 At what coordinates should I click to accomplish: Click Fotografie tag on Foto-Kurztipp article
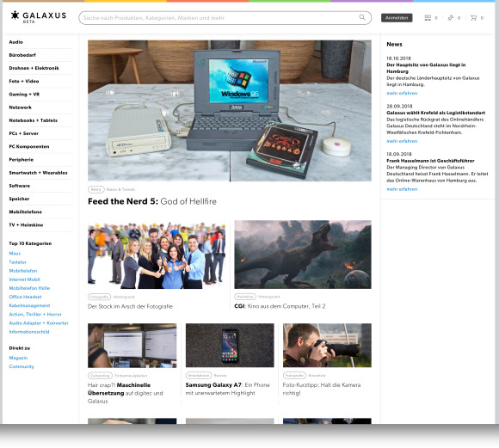pos(294,376)
